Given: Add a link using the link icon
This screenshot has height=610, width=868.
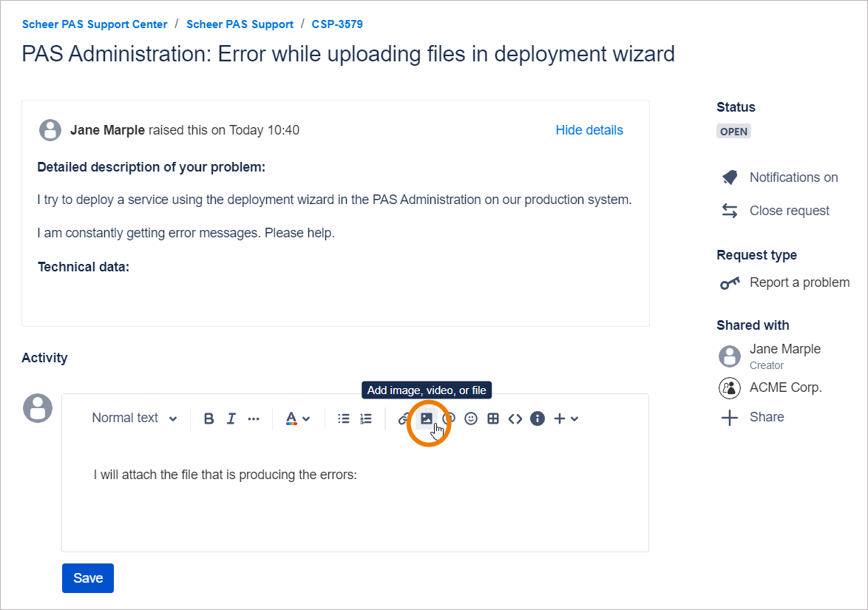Looking at the screenshot, I should tap(404, 418).
